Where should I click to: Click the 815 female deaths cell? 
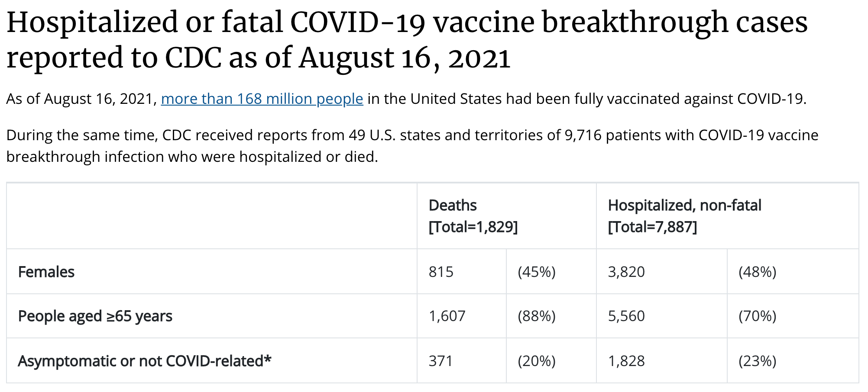point(441,272)
